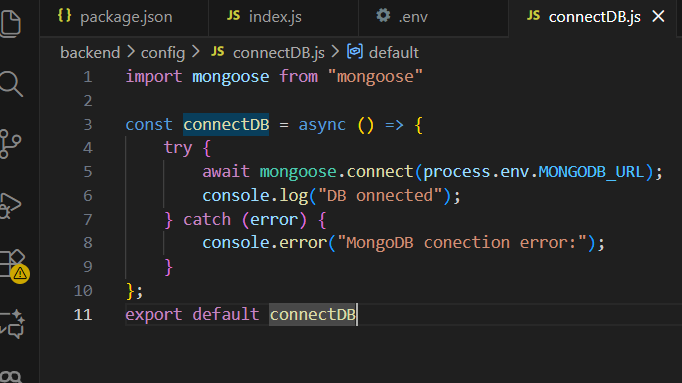Open the Search view in activity bar
Image resolution: width=682 pixels, height=383 pixels.
tap(11, 83)
